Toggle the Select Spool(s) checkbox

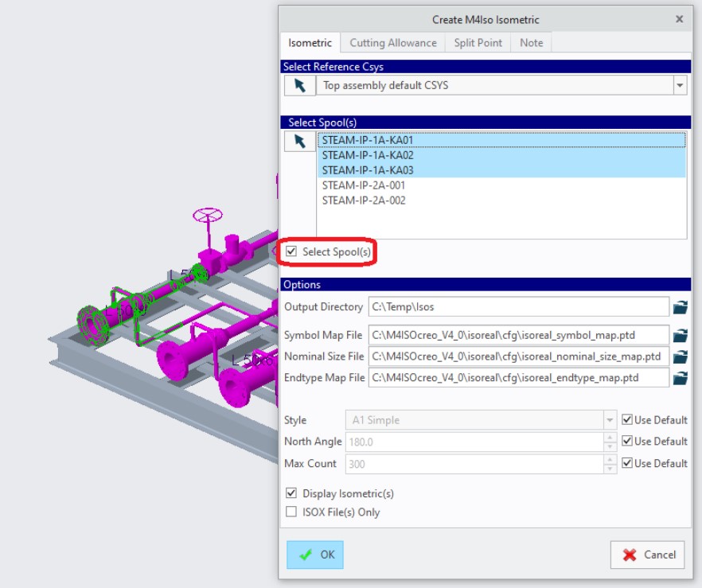[x=291, y=251]
